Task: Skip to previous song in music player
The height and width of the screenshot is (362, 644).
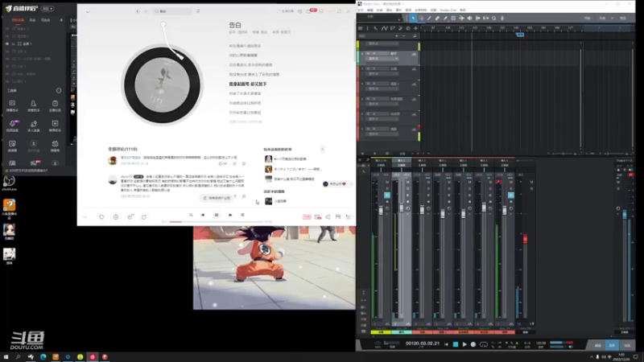Action: (203, 215)
